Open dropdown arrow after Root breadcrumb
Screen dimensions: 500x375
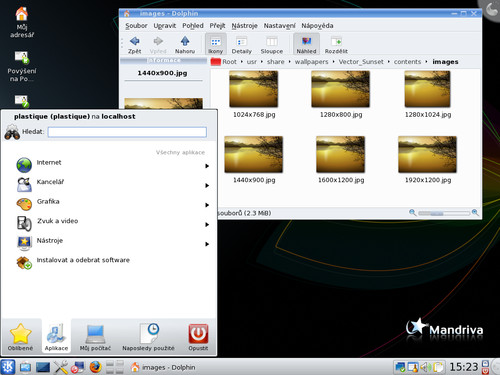pyautogui.click(x=242, y=62)
